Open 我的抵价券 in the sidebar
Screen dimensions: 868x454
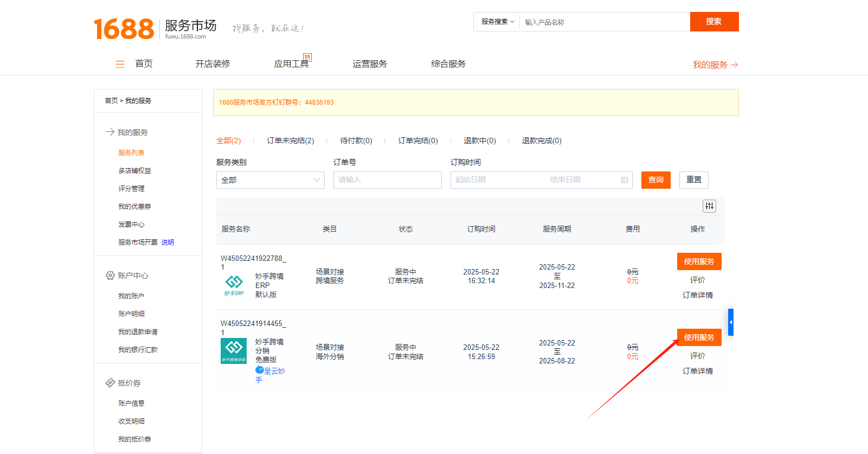tap(134, 439)
